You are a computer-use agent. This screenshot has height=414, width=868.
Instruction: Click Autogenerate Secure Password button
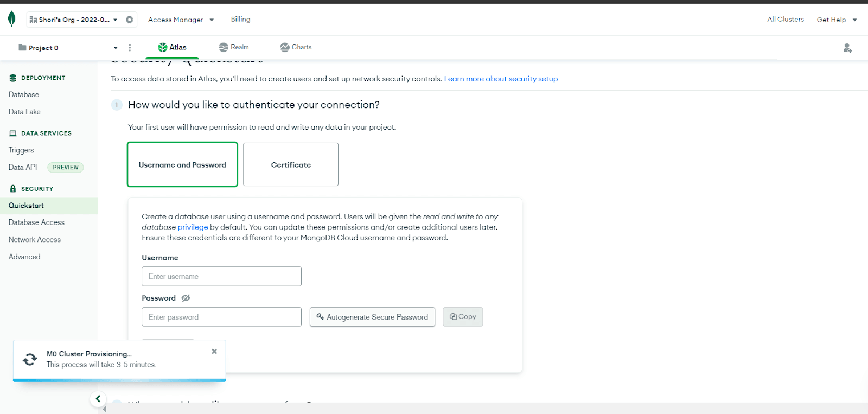click(372, 317)
